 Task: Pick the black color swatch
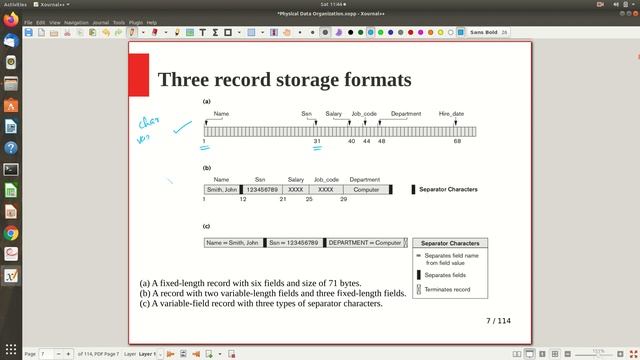(x=351, y=33)
